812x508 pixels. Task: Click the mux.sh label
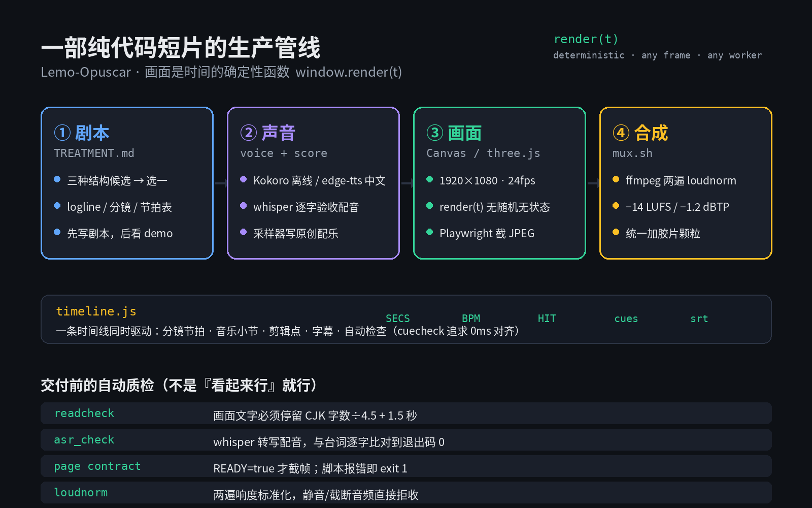tap(632, 153)
